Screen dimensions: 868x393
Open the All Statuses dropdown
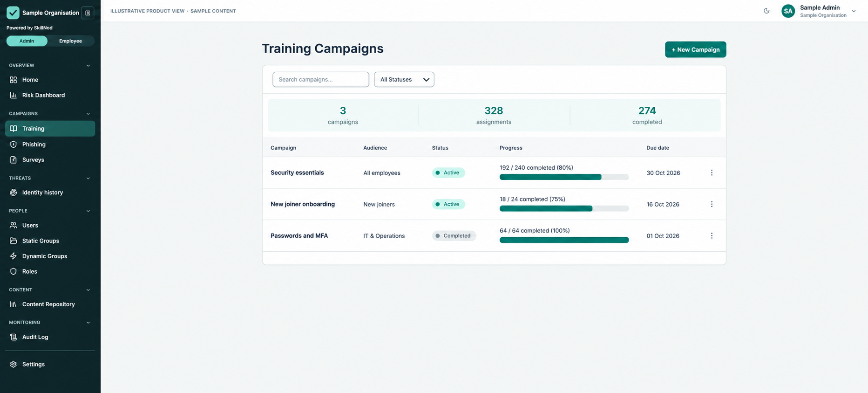tap(404, 79)
